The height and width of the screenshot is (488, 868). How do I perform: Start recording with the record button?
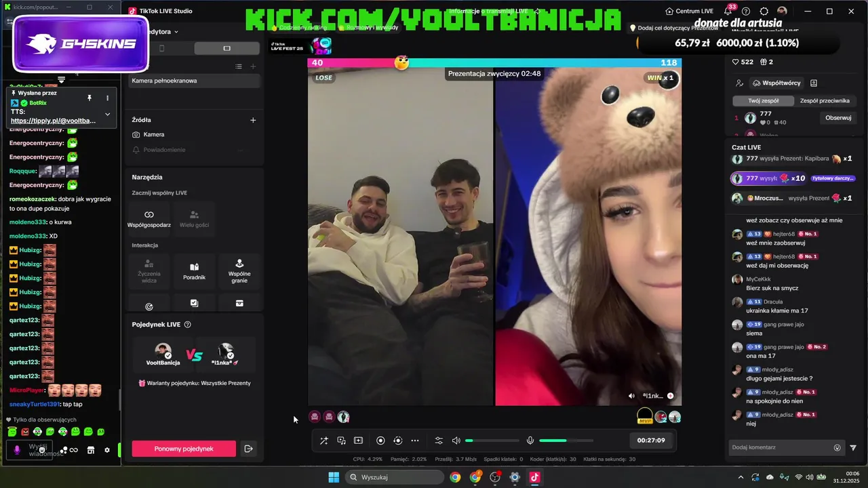pos(380,441)
